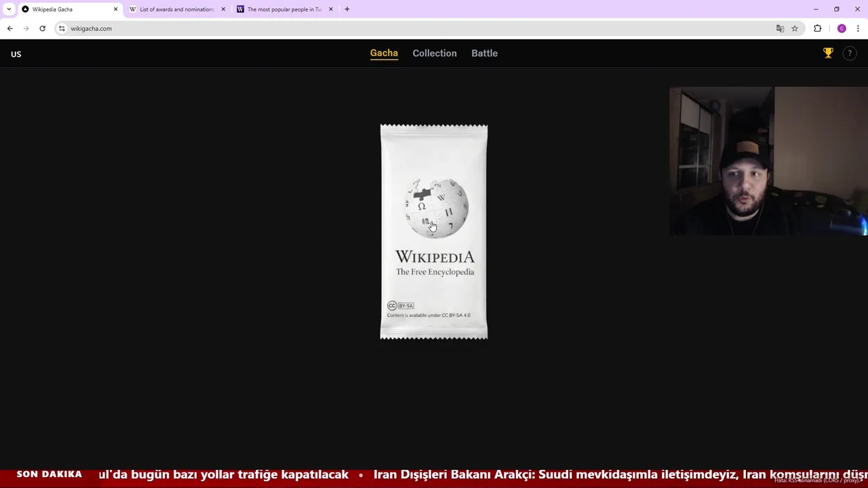Close the List of awards tab
Image resolution: width=868 pixels, height=488 pixels.
tap(223, 9)
